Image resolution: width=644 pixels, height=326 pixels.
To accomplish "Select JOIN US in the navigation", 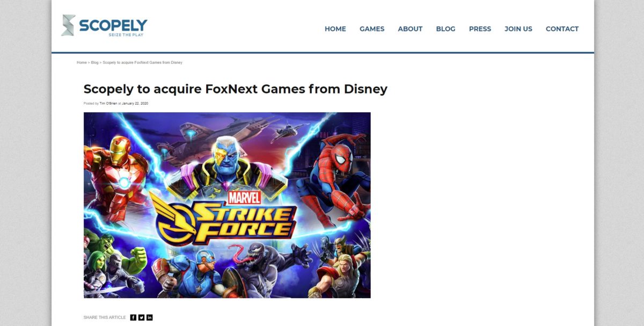I will [518, 29].
